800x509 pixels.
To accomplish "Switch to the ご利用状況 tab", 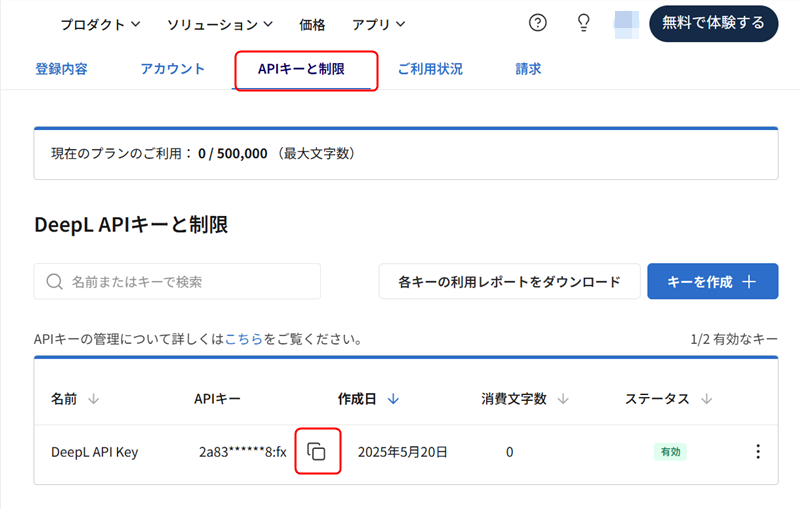I will click(430, 69).
